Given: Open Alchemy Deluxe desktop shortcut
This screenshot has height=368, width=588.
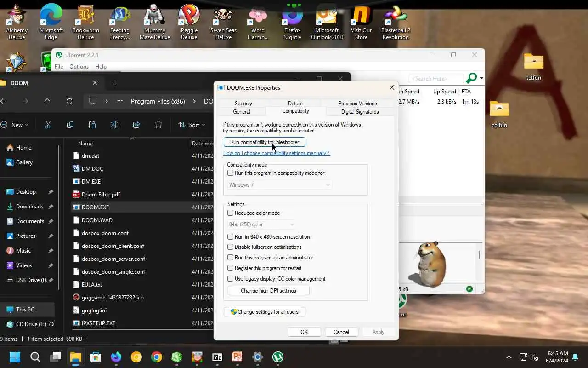Looking at the screenshot, I should (17, 22).
